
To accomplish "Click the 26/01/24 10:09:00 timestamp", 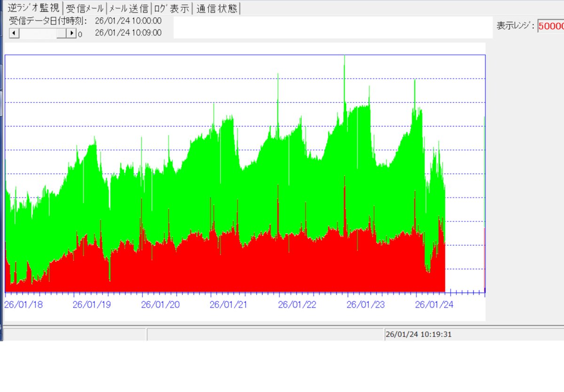I will [128, 33].
